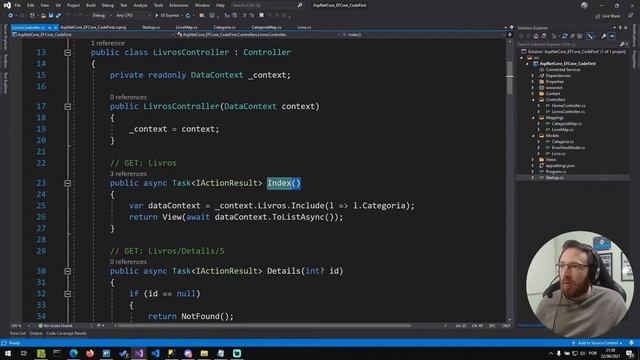Image resolution: width=640 pixels, height=360 pixels.
Task: Collapse the Mappings folder
Action: (533, 118)
